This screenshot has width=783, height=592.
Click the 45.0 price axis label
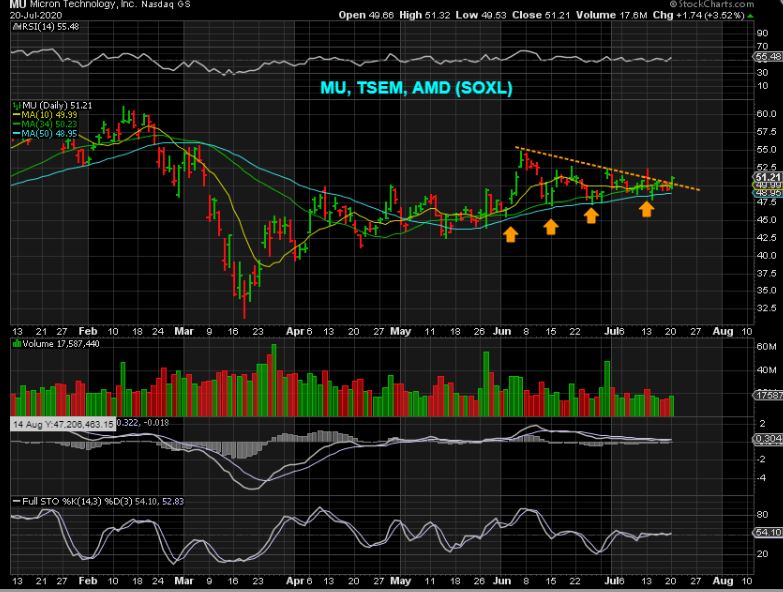click(x=767, y=220)
